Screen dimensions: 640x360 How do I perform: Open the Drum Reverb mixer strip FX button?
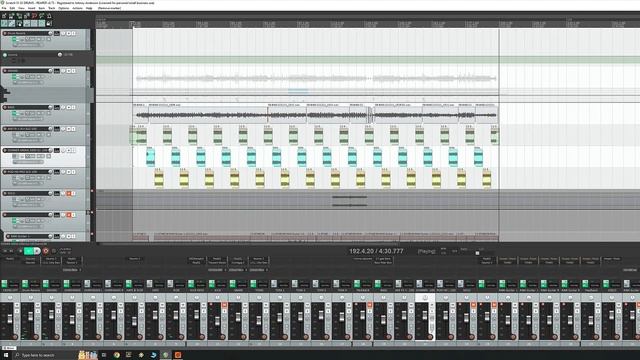click(25, 284)
